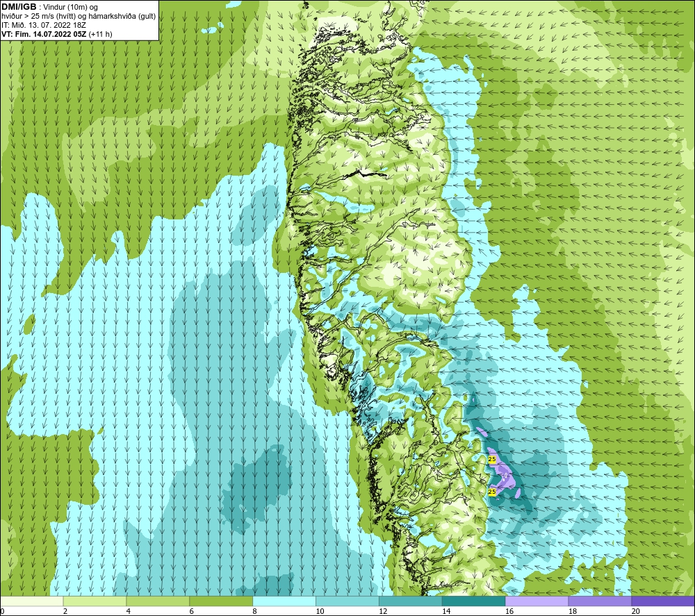The width and height of the screenshot is (695, 616).
Task: Click the '20' legend scale number
Action: (636, 611)
